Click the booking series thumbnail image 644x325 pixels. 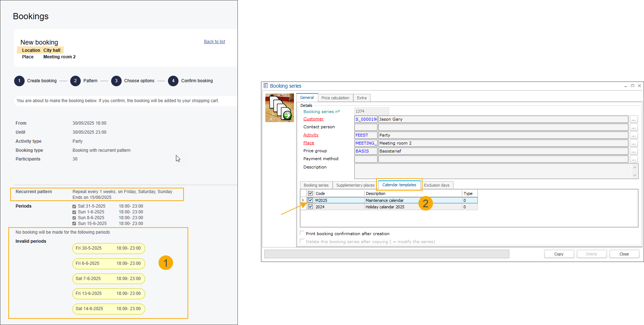coord(279,108)
